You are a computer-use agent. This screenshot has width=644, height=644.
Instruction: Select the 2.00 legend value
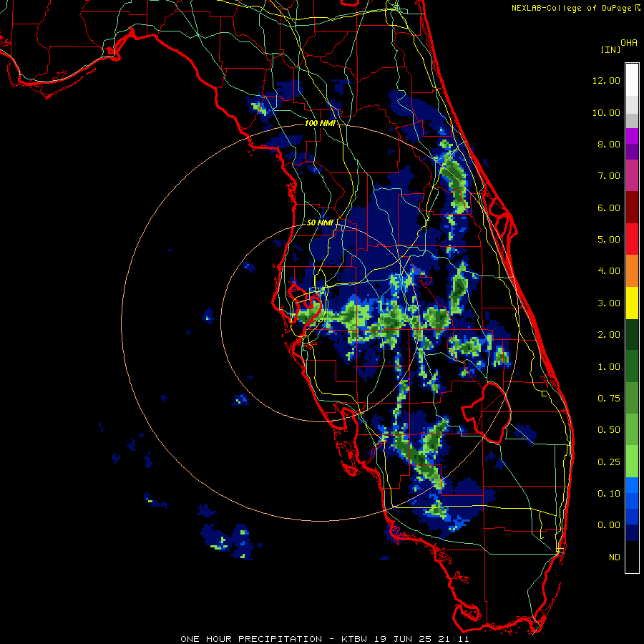pyautogui.click(x=609, y=335)
